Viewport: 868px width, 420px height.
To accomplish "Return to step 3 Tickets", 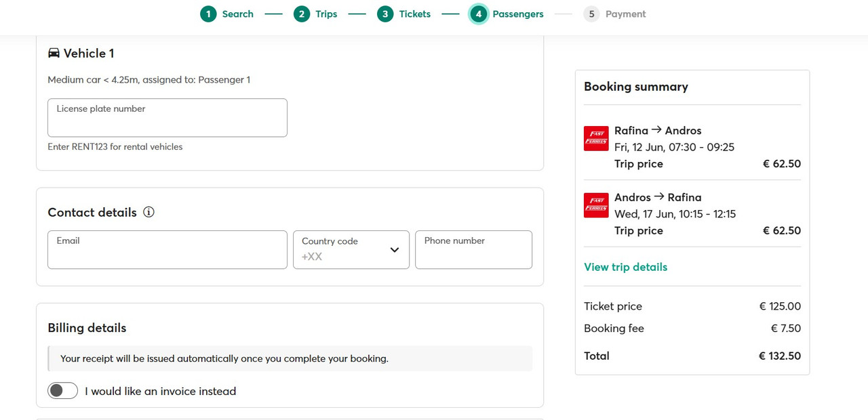I will [404, 14].
